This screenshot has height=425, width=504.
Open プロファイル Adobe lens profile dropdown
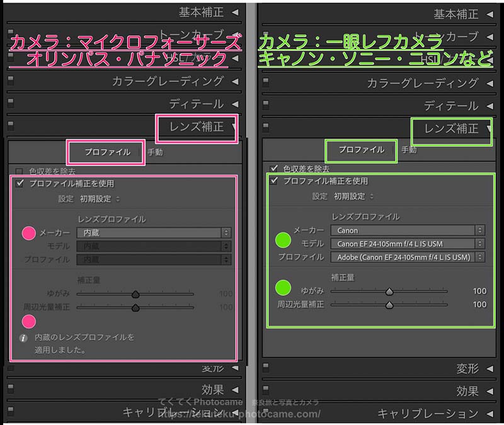[x=408, y=257]
